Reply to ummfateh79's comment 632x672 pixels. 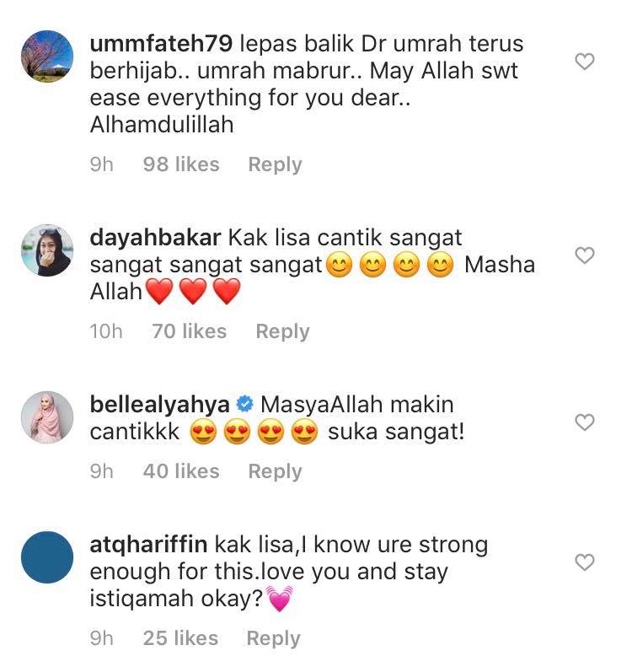click(x=276, y=164)
